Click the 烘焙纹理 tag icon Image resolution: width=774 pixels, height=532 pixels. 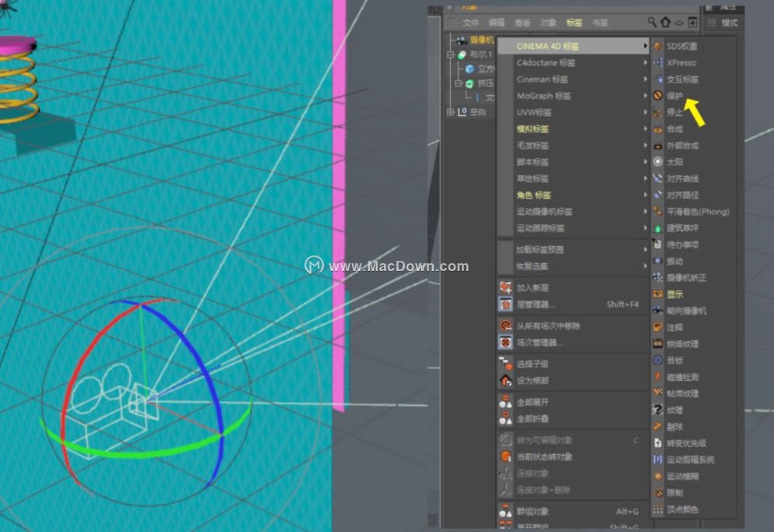657,344
